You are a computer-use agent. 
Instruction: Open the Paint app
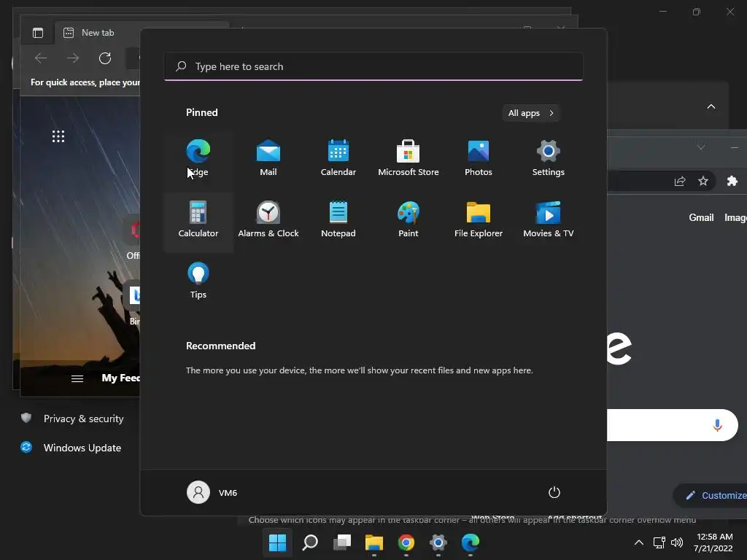[409, 219]
